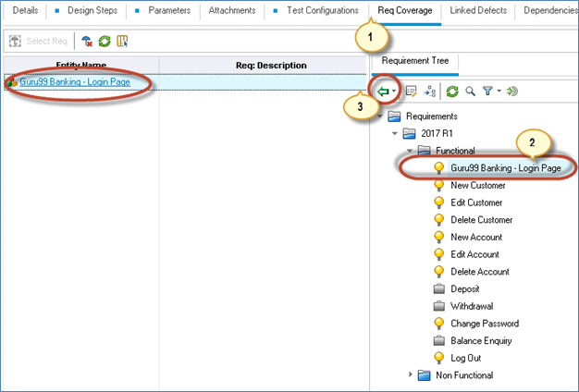This screenshot has width=579, height=392.
Task: Collapse the Functional folder
Action: 410,151
